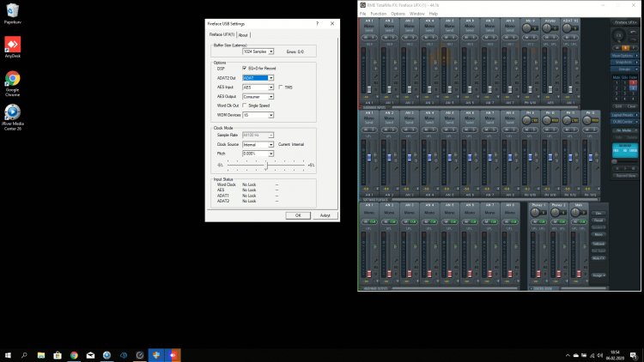Open settings wrench on hardware input AN 1
The image size is (644, 362).
point(376,76)
